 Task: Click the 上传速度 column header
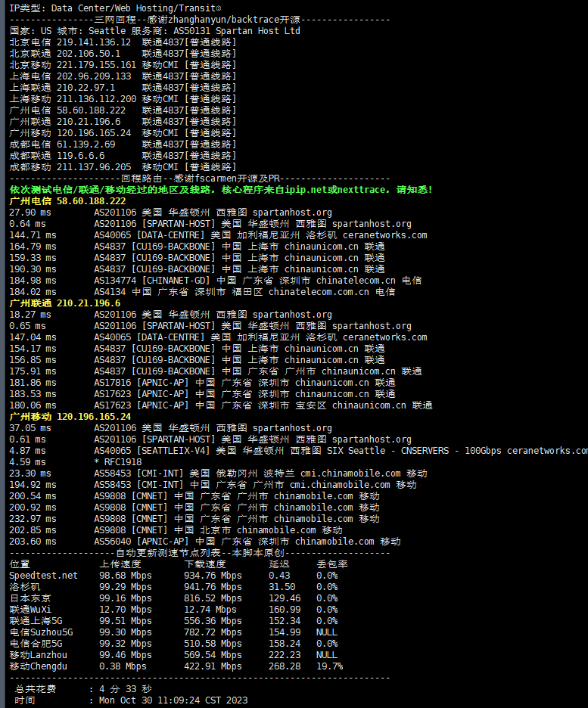click(120, 564)
